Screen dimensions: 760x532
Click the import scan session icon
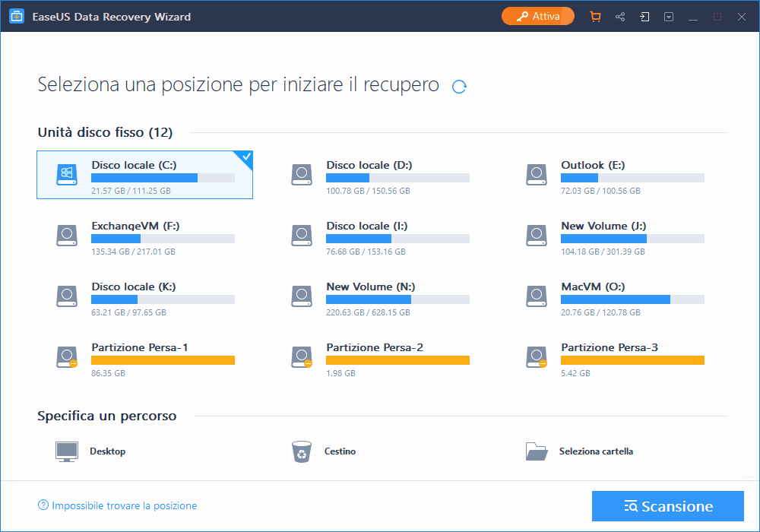(x=644, y=17)
